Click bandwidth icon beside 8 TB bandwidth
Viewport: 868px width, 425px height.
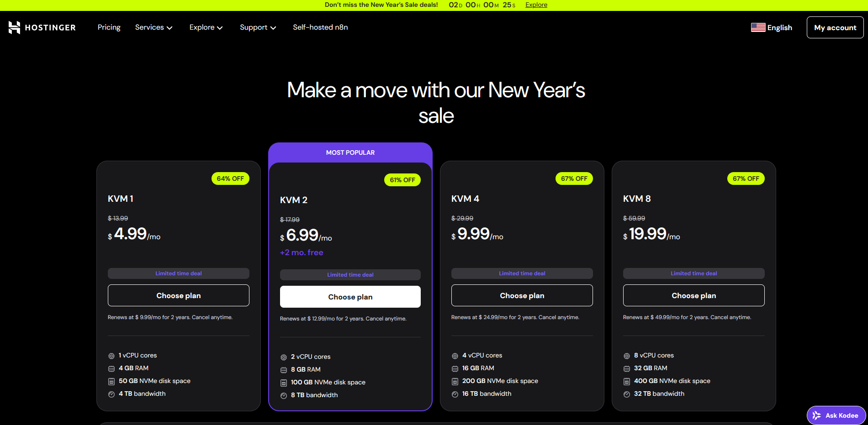[284, 395]
